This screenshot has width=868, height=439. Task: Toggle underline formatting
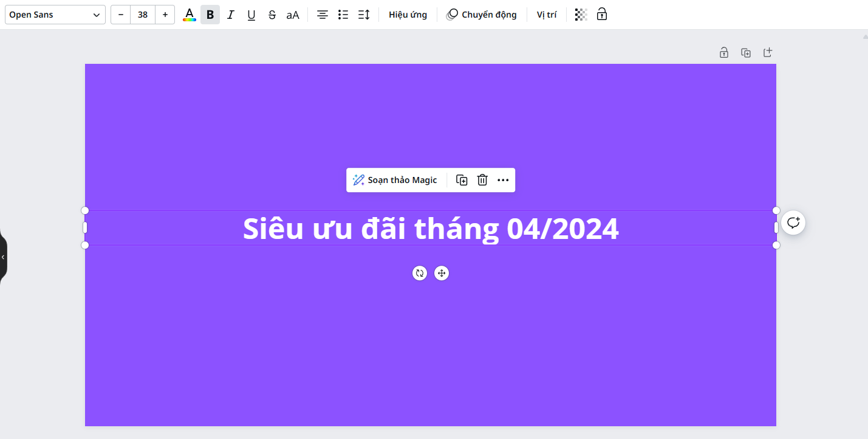(251, 15)
